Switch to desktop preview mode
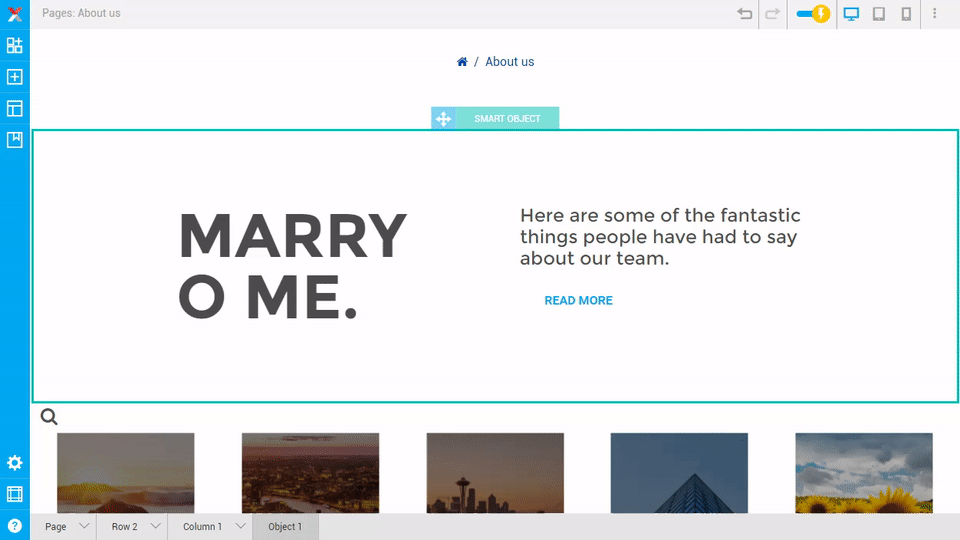The width and height of the screenshot is (960, 540). point(851,14)
